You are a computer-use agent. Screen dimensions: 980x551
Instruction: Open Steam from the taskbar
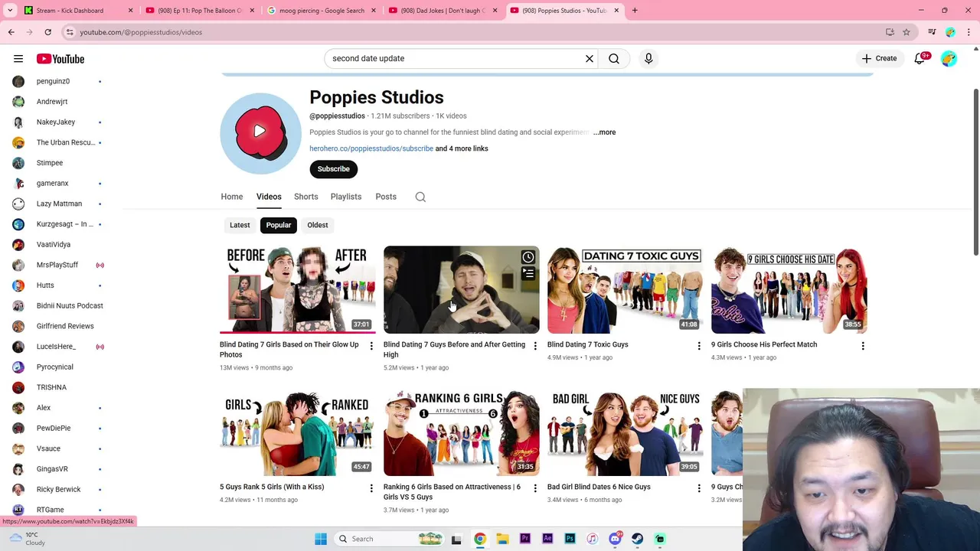(637, 539)
